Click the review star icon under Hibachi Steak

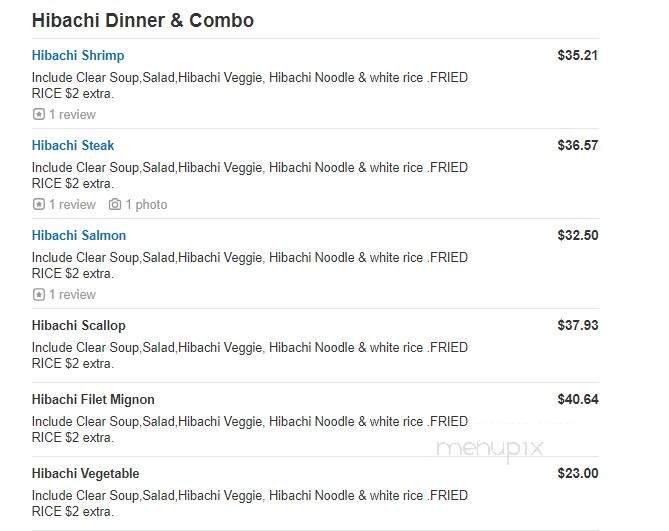[x=39, y=205]
